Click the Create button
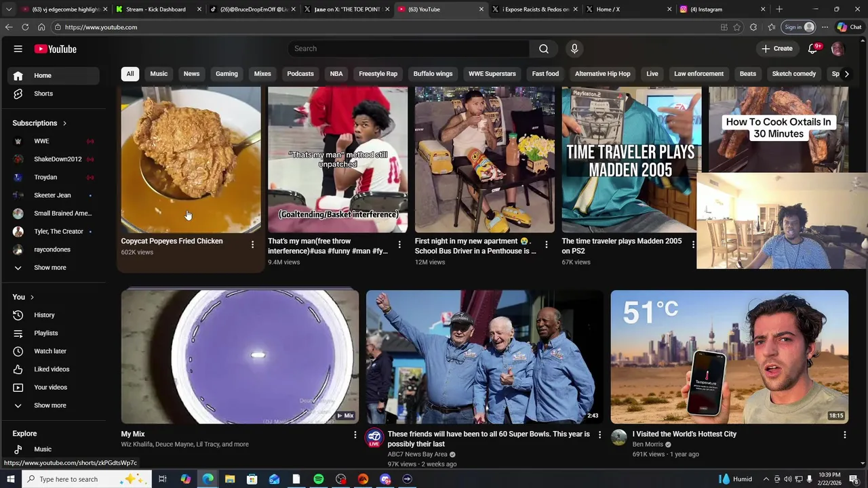Screen dimensions: 868x488 point(776,49)
